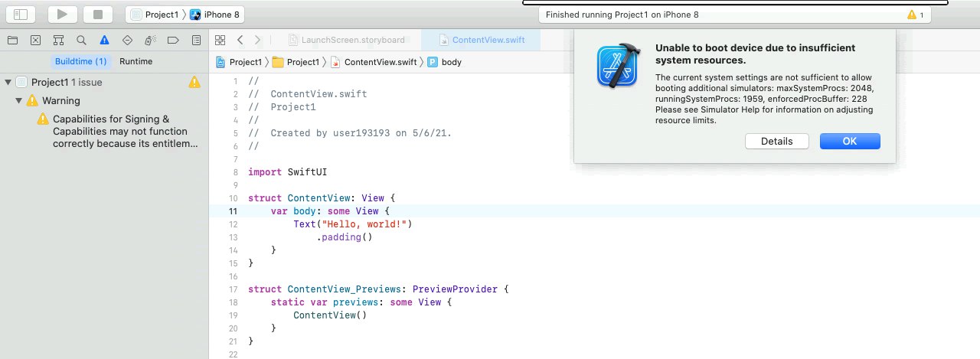
Task: Select the ContentView.swift editor tab
Action: [480, 40]
